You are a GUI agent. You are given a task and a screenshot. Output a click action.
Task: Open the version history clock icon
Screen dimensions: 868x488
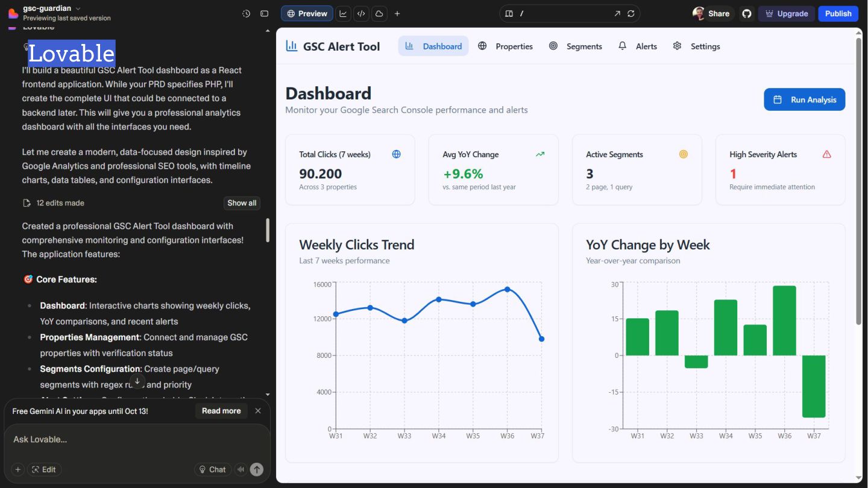point(246,13)
